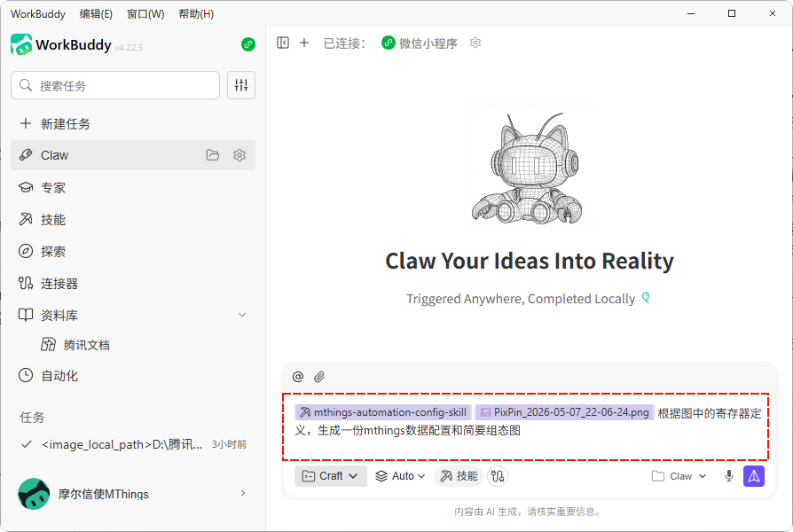Open the task '<image_local_path>D:\腾讯...'
This screenshot has height=532, width=793.
click(x=133, y=444)
